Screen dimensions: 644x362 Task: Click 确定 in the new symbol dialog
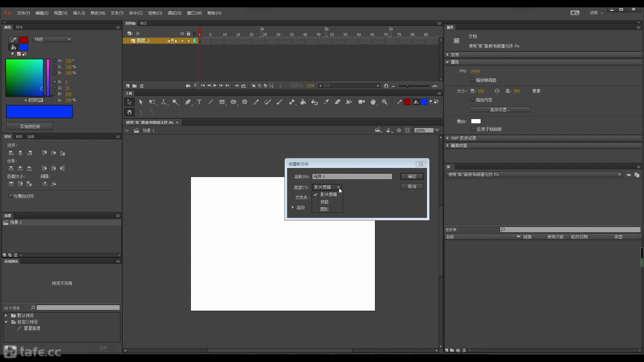coord(412,176)
